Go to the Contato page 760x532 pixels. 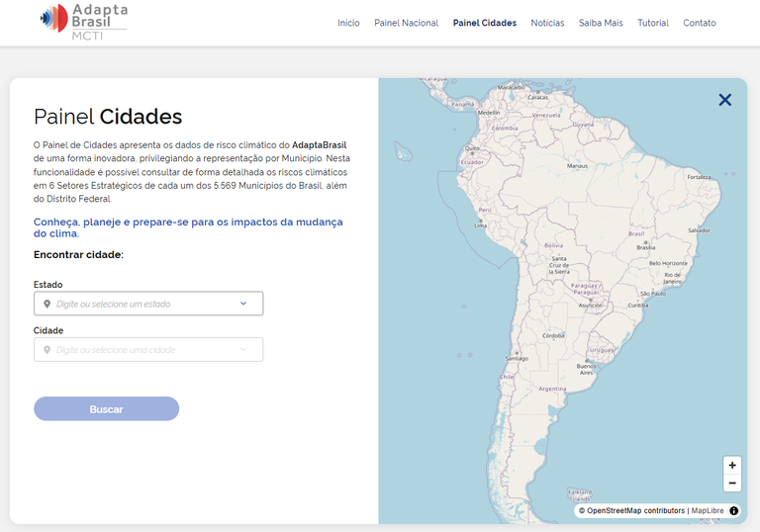pos(700,23)
